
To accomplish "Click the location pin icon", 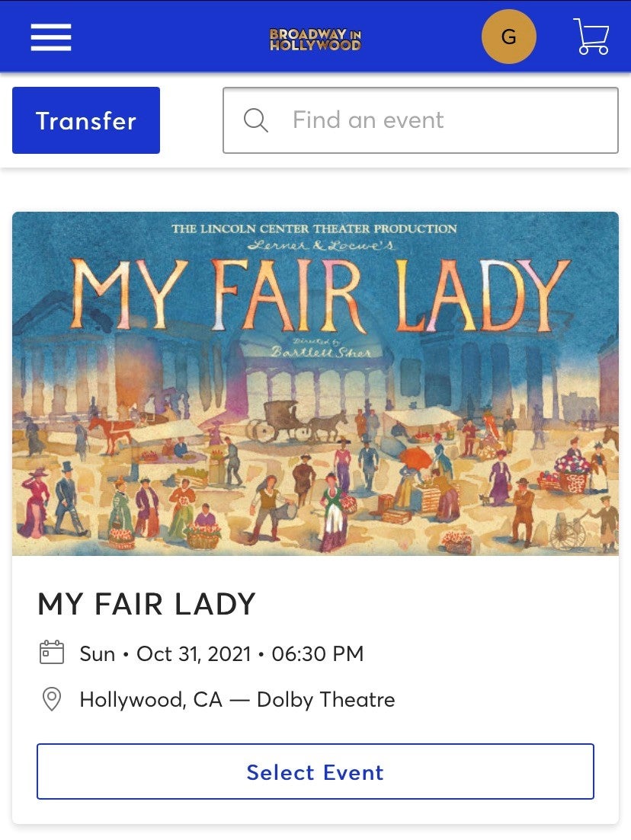I will pos(52,699).
